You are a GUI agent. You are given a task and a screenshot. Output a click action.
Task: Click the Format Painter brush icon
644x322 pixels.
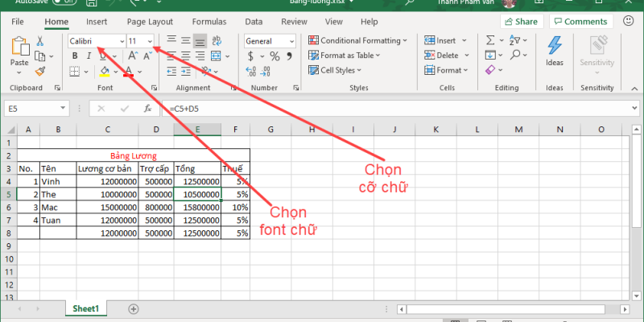click(40, 71)
